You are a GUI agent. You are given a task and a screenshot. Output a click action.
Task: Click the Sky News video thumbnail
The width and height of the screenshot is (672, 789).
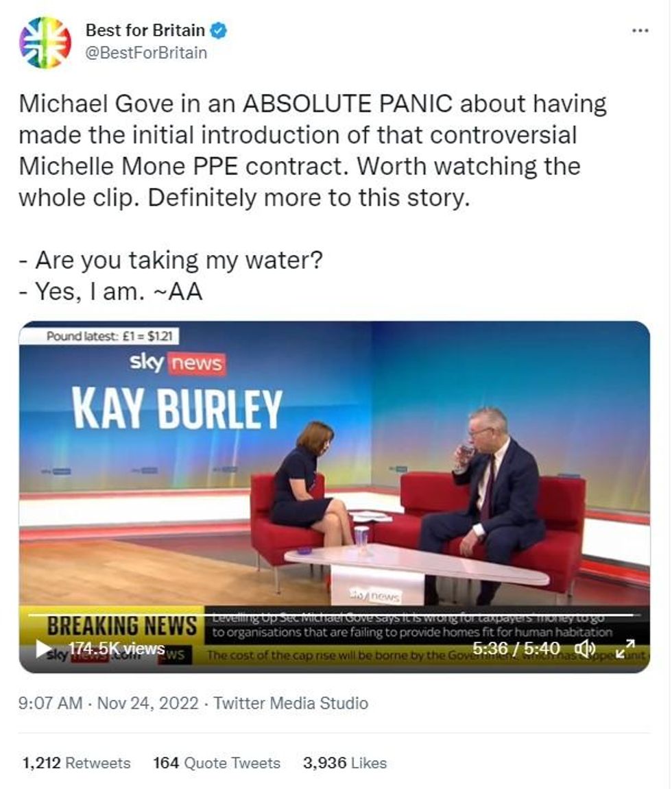tap(334, 497)
